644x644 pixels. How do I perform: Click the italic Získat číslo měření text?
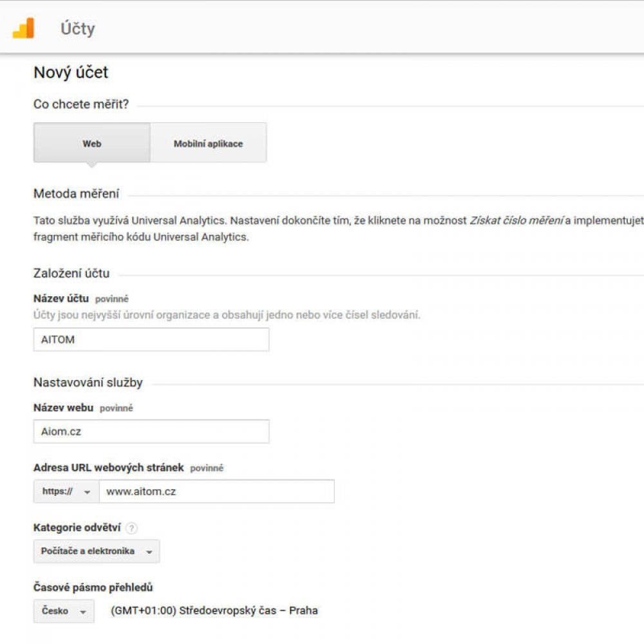515,220
